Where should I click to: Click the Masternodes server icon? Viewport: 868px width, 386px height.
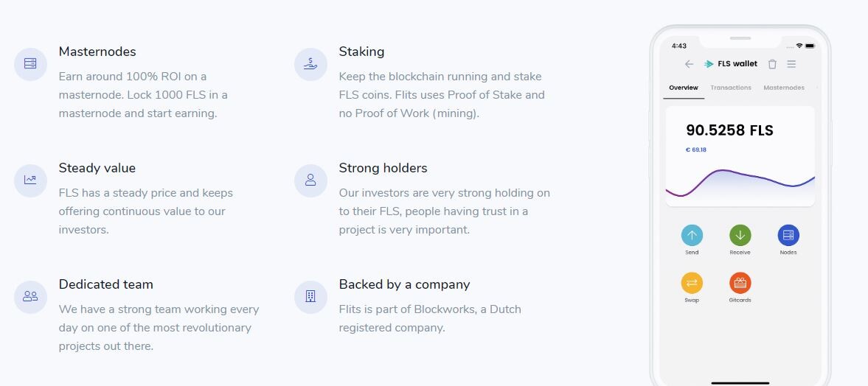[30, 63]
